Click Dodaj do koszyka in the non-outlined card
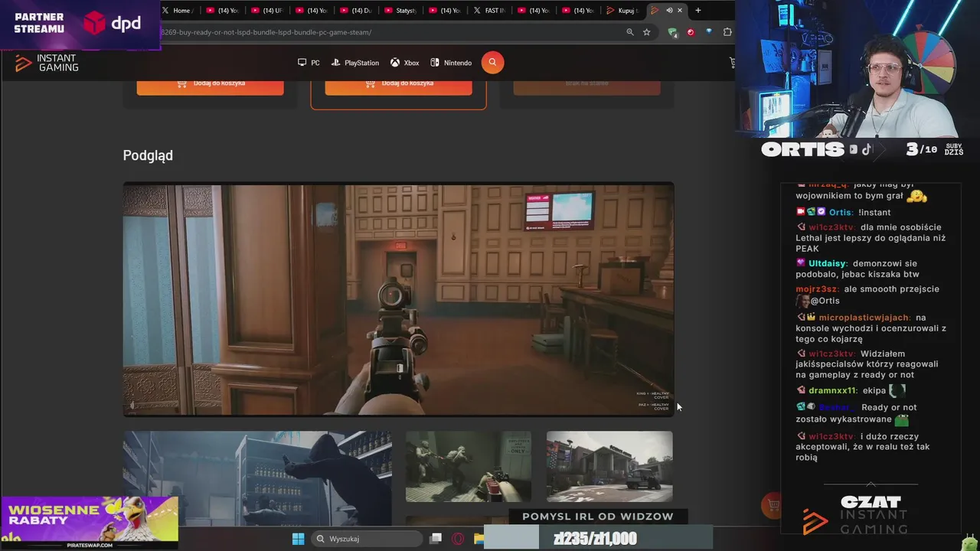 pyautogui.click(x=210, y=83)
